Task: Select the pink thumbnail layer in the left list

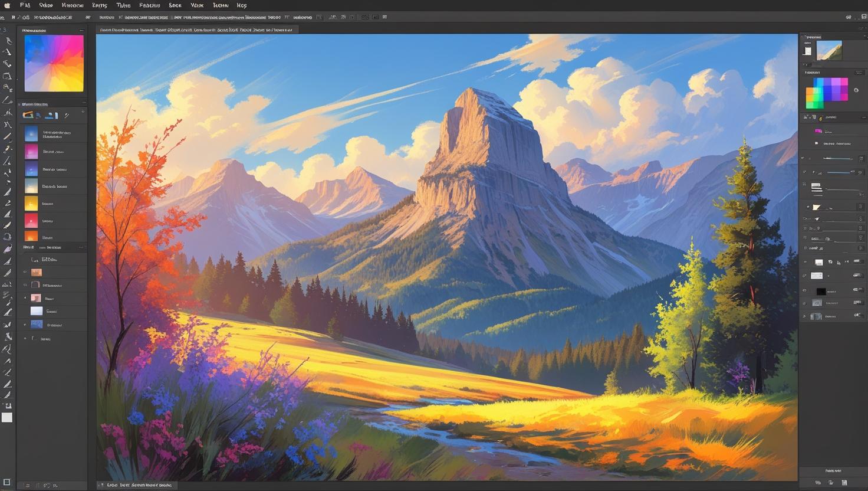Action: [x=36, y=298]
